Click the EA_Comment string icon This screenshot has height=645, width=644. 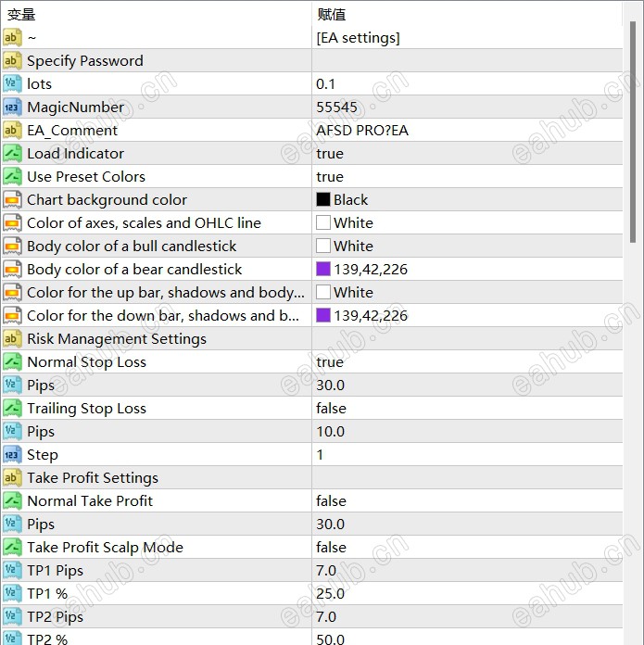(12, 131)
